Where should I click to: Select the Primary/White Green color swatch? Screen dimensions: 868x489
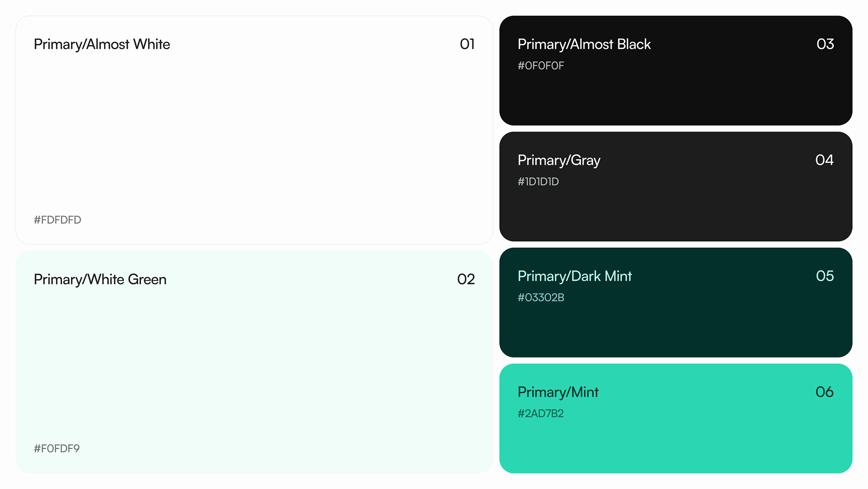click(x=254, y=362)
